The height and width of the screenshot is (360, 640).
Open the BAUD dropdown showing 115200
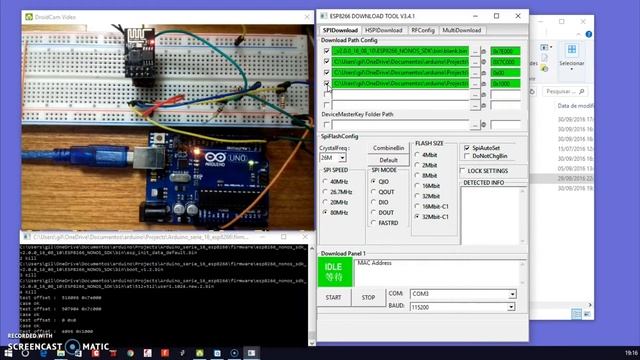click(x=511, y=307)
